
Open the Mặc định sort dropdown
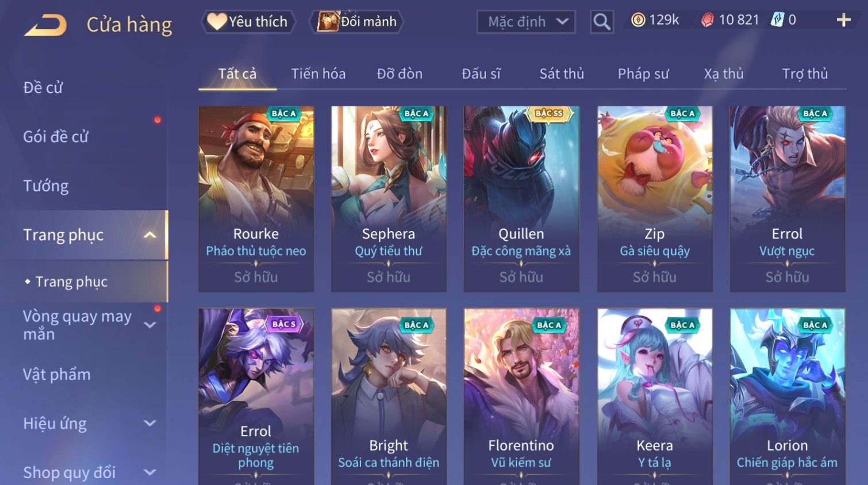(x=526, y=22)
